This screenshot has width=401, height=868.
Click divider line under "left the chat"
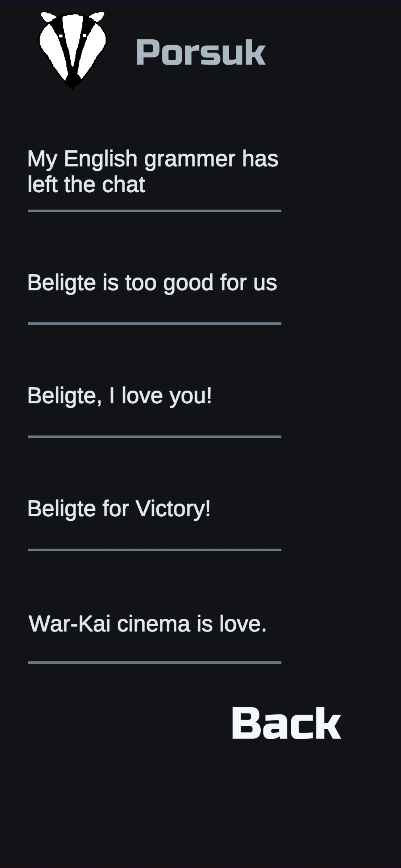coord(155,211)
